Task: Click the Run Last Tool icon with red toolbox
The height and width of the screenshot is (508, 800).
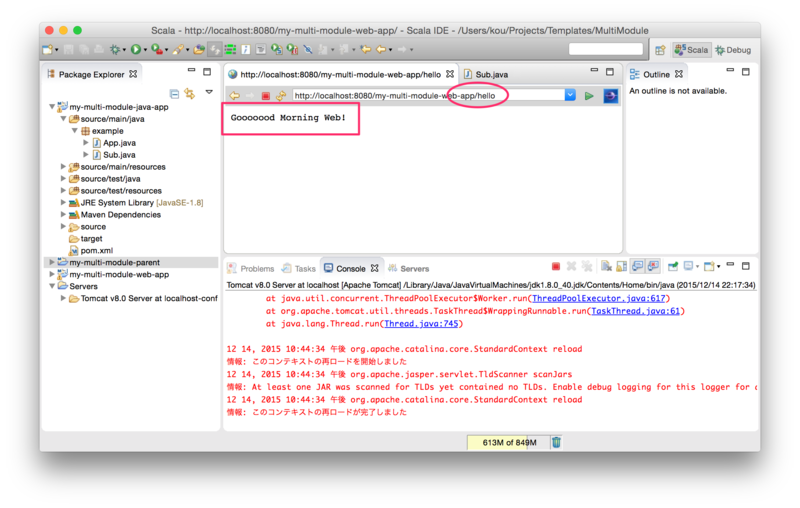Action: (157, 49)
